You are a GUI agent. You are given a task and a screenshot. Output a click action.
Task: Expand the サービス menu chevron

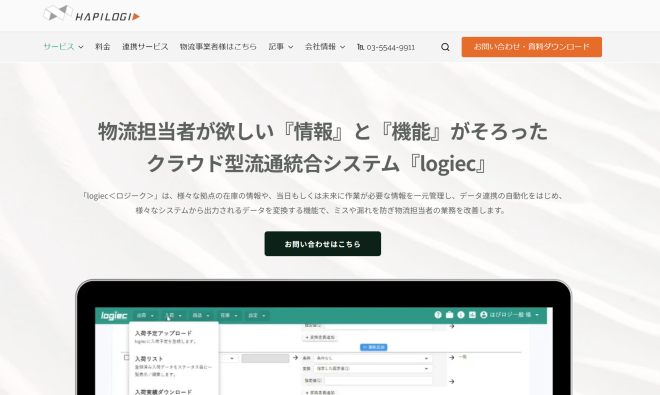[81, 47]
